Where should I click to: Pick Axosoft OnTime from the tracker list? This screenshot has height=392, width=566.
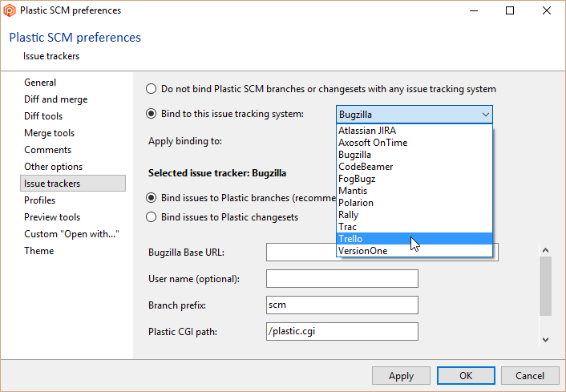pyautogui.click(x=414, y=143)
